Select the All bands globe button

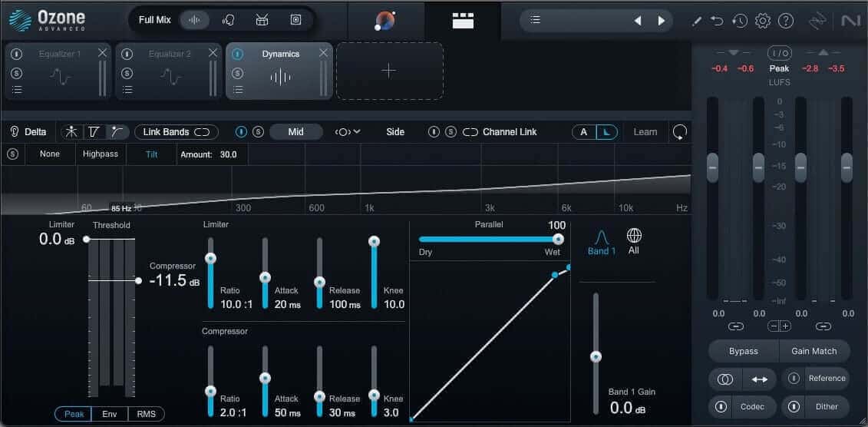pos(634,241)
